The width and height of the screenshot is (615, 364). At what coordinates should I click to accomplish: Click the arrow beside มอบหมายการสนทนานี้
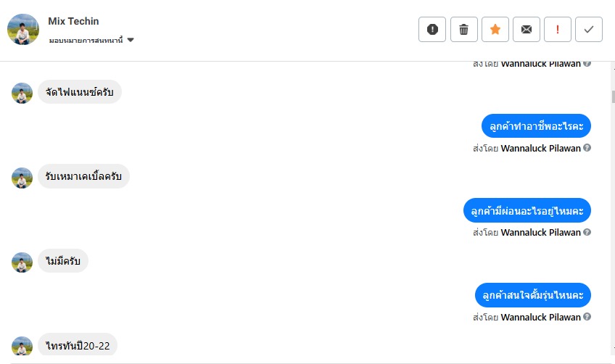point(131,40)
